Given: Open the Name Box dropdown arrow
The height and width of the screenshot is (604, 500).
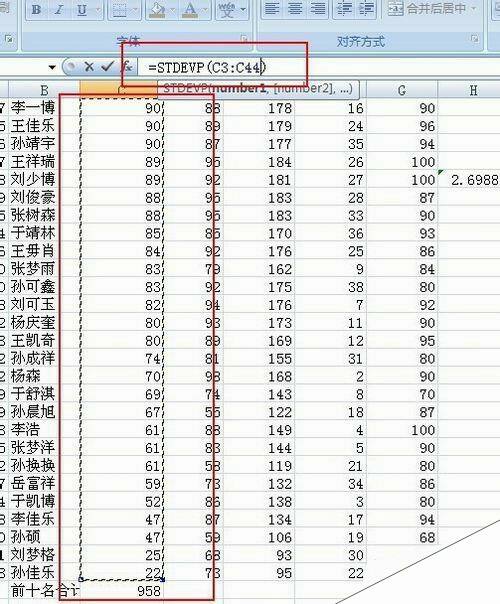Looking at the screenshot, I should 52,68.
